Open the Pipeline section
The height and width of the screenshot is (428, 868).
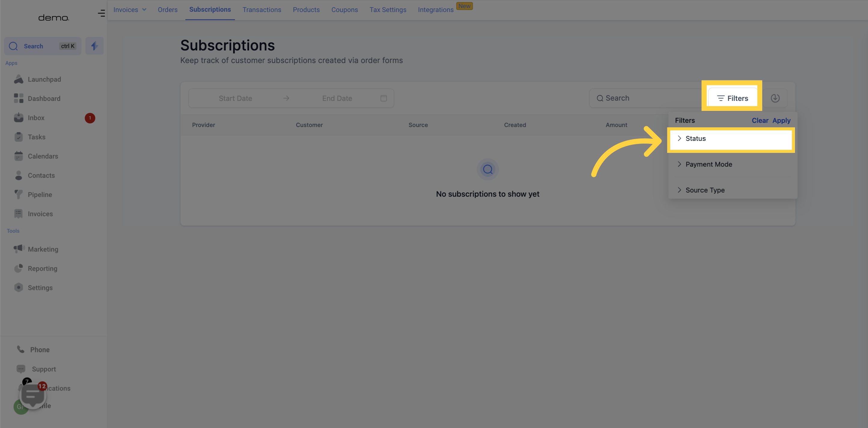pos(39,195)
